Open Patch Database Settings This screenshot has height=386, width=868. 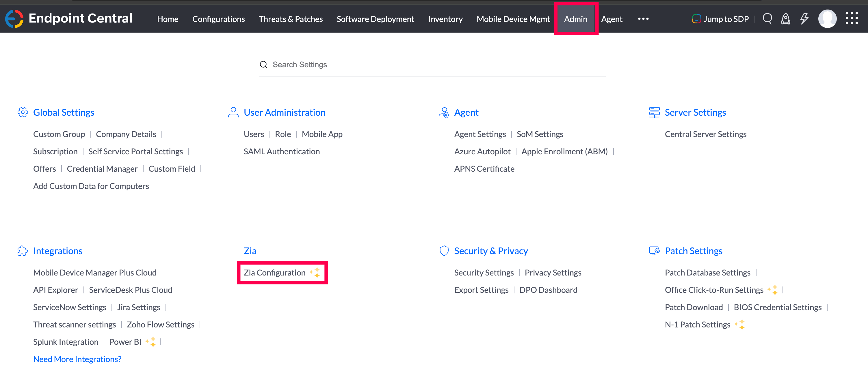coord(708,272)
